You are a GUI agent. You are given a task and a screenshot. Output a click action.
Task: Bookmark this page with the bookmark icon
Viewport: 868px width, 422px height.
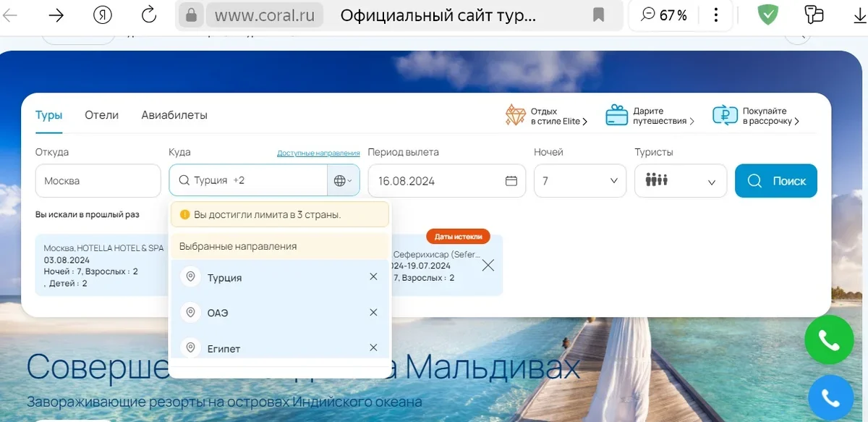point(599,15)
